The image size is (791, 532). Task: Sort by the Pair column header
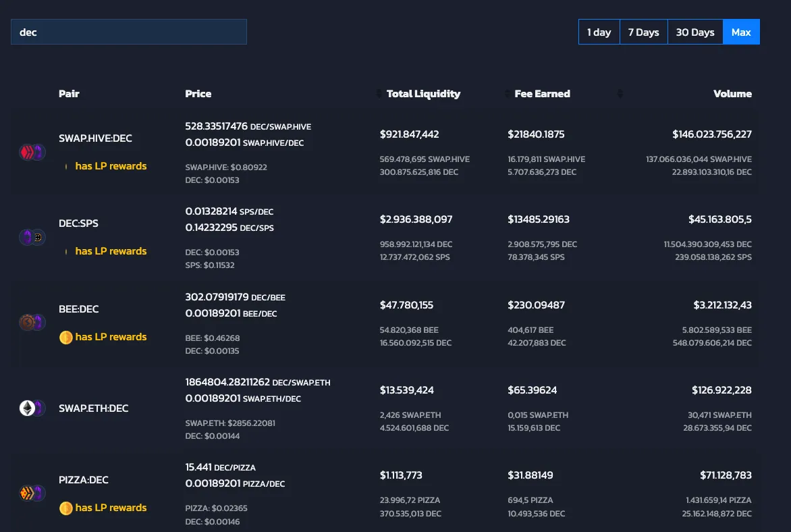point(69,93)
